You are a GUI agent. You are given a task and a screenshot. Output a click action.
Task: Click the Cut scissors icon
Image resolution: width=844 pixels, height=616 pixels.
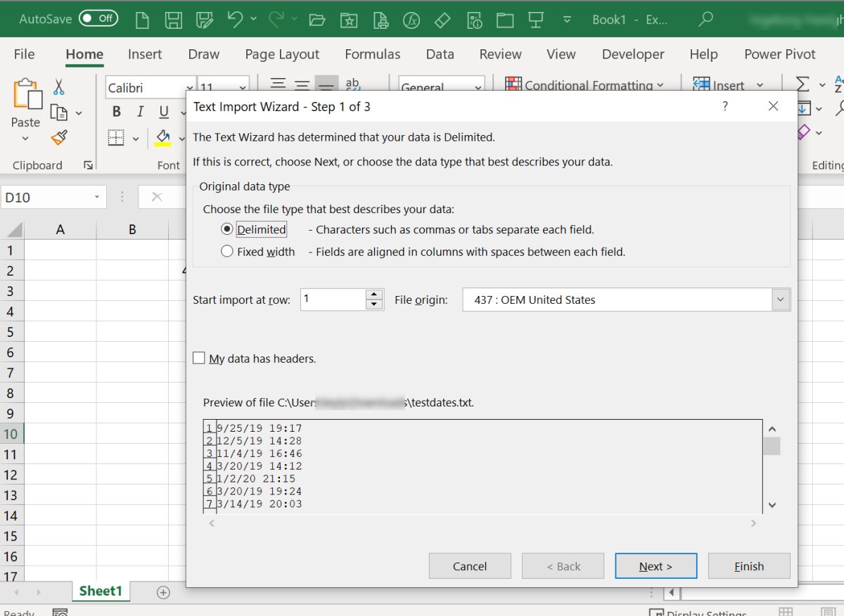(59, 86)
